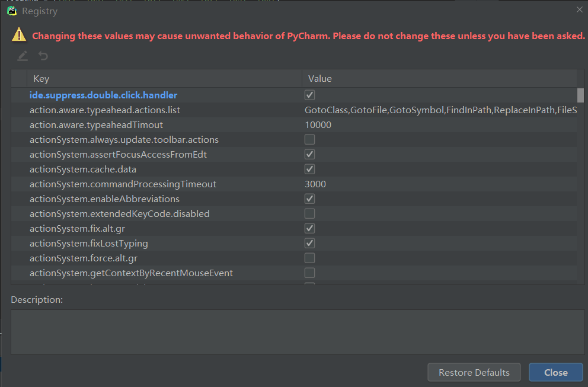The image size is (588, 387).
Task: Click the Restore Defaults button
Action: click(474, 372)
